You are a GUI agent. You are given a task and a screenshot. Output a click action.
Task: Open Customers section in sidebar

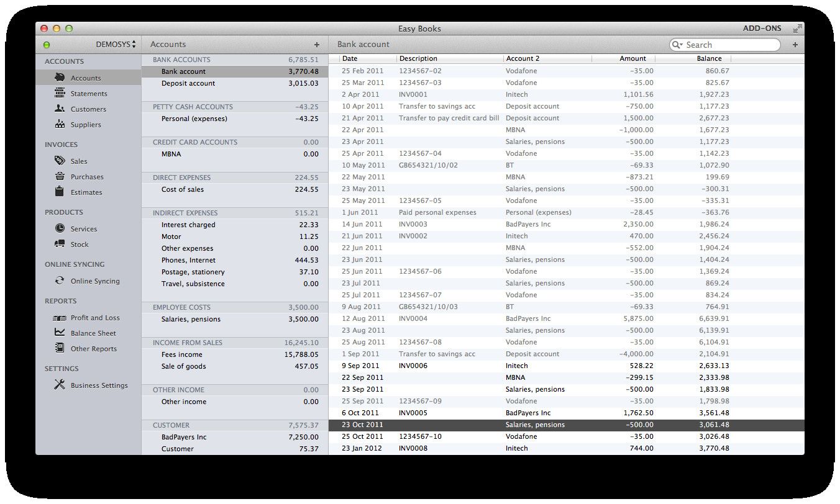[x=89, y=109]
